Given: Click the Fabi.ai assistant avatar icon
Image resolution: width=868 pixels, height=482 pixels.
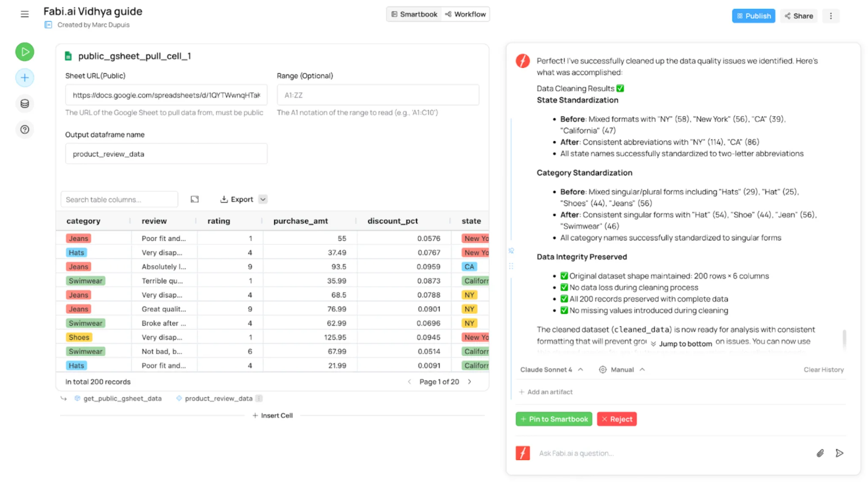Looking at the screenshot, I should point(523,61).
